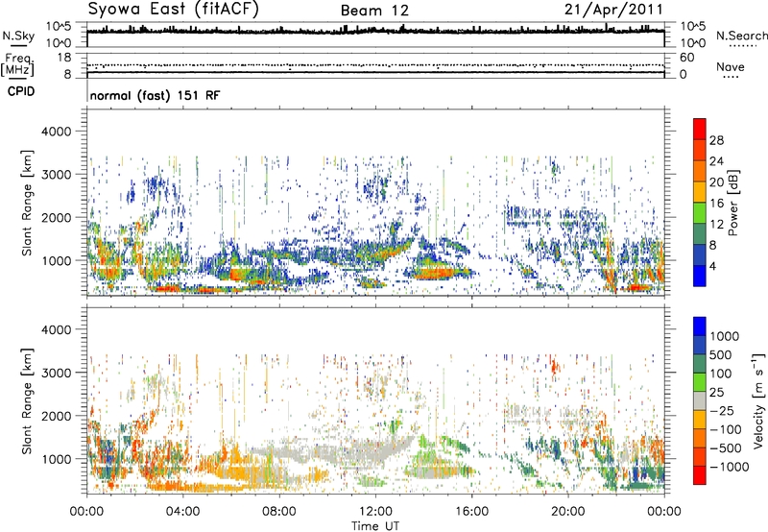Click the 'N.Search' legend label
This screenshot has width=768, height=532.
741,36
